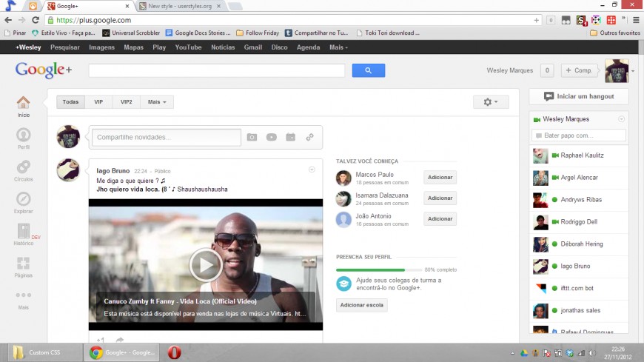Viewport: 644px width, 362px height.
Task: Attach a photo with the camera icon
Action: tap(252, 137)
